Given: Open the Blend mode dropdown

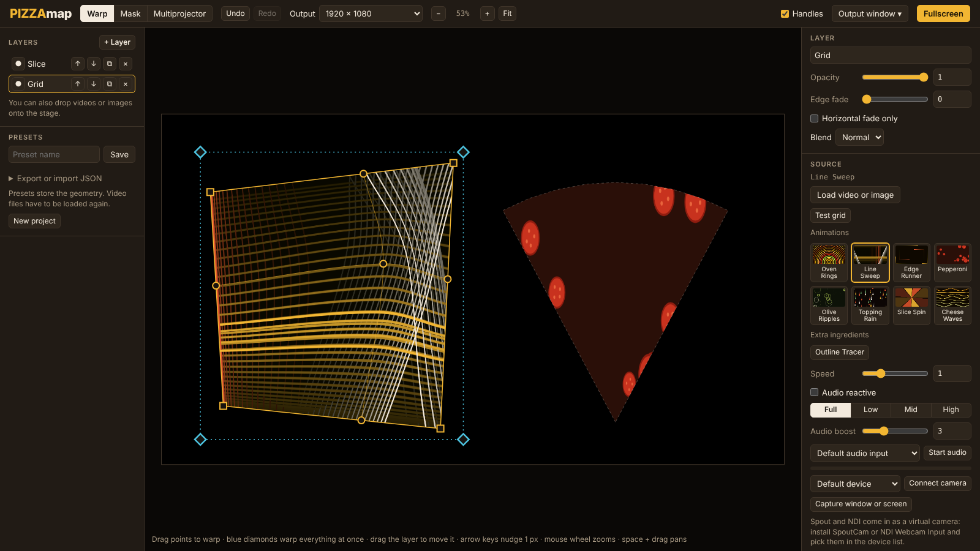Looking at the screenshot, I should tap(859, 137).
